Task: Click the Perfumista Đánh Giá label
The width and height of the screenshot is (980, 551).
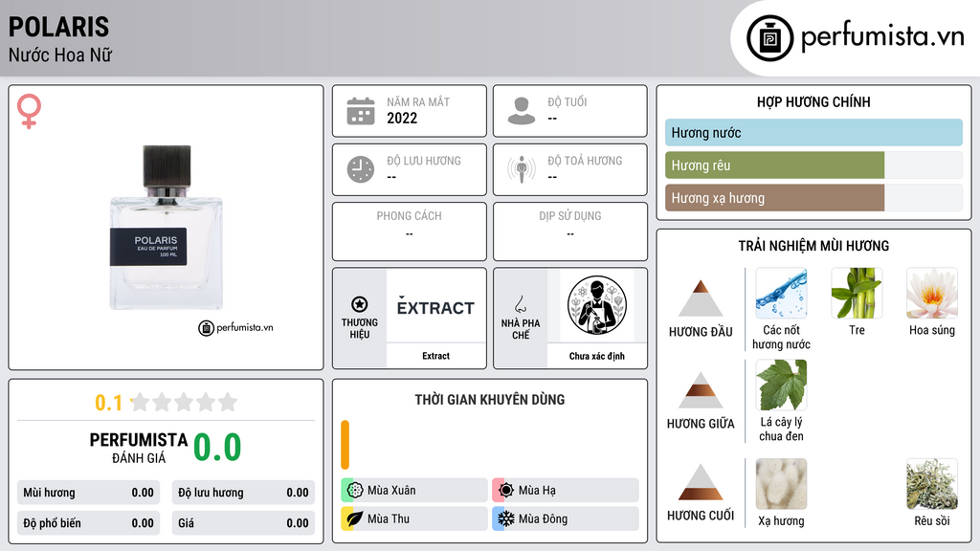Action: [139, 448]
